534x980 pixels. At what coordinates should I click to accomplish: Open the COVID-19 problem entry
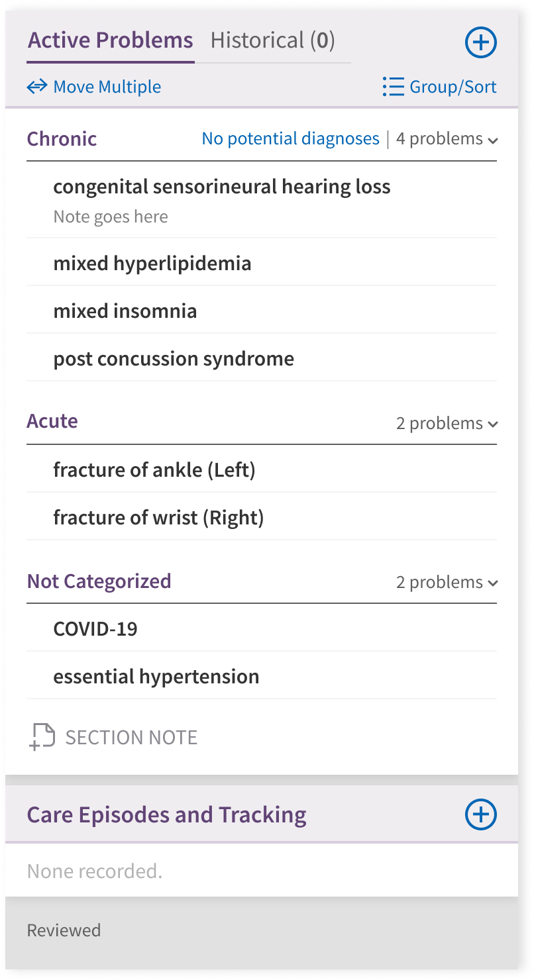coord(95,629)
